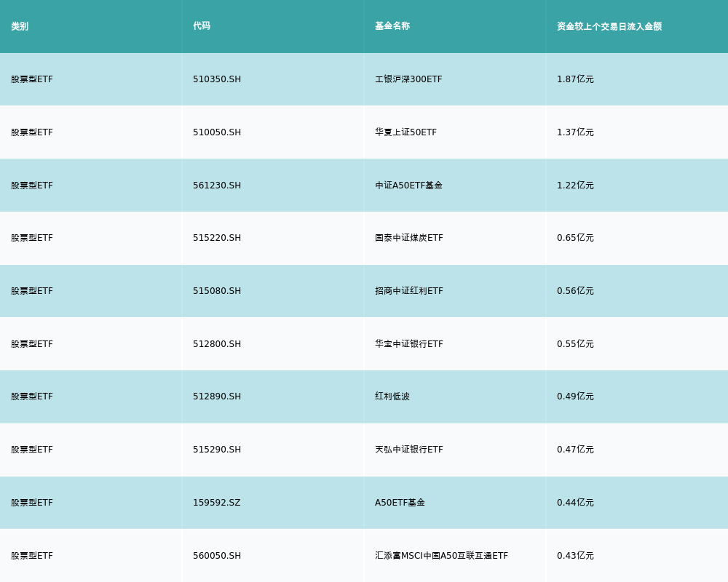The height and width of the screenshot is (582, 728).
Task: Click the 基金名称 column header
Action: click(392, 26)
